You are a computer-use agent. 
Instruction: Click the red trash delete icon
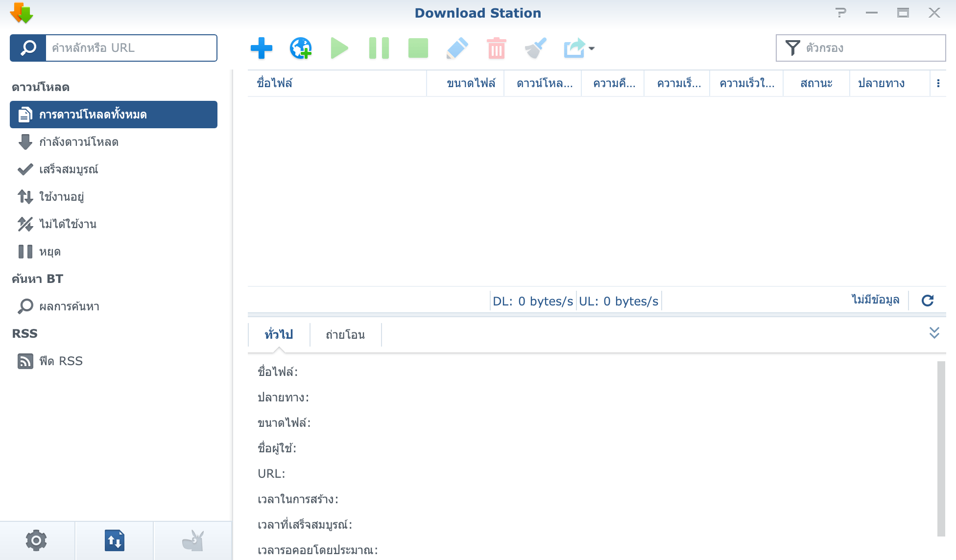(496, 48)
